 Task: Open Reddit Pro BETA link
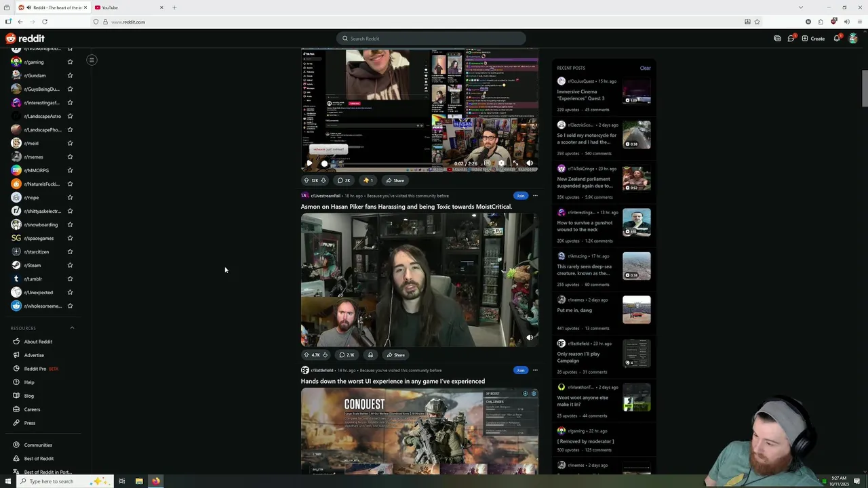tap(41, 369)
